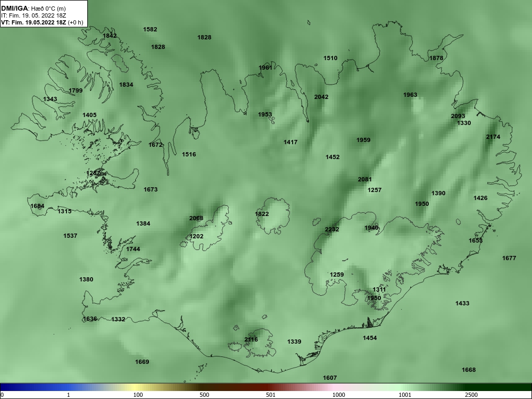Select the northeast value 1878

coord(436,59)
